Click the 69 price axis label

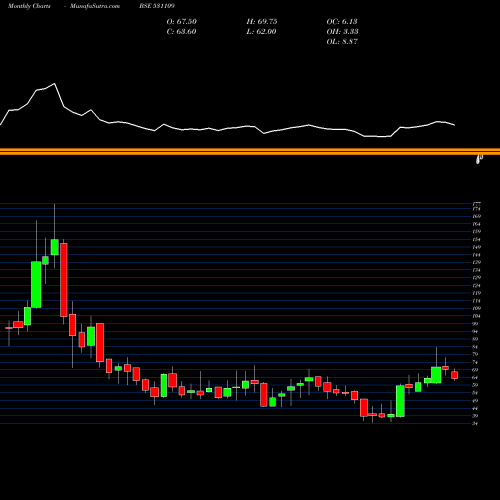point(475,370)
